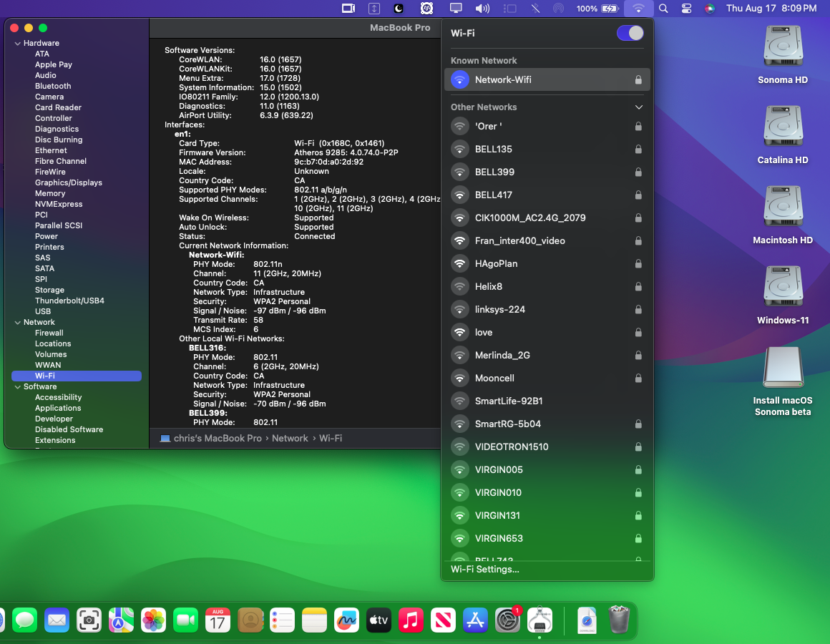The height and width of the screenshot is (644, 830).
Task: Open Messages from the Dock
Action: tap(24, 620)
